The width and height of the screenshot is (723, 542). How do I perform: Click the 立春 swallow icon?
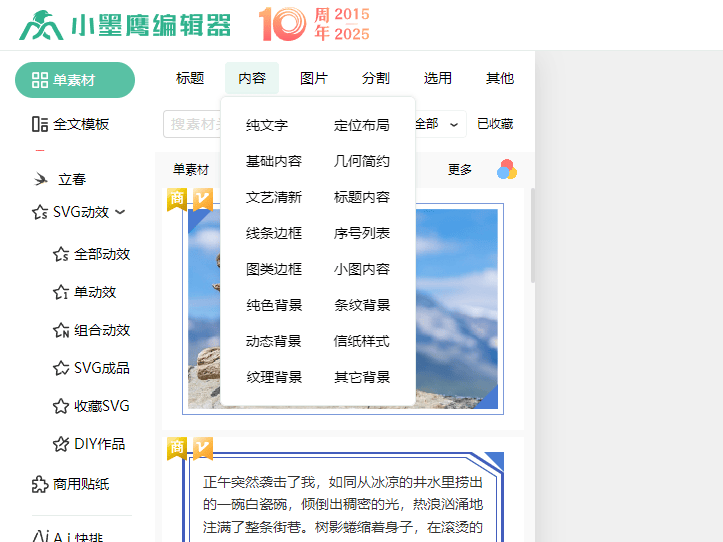point(41,180)
